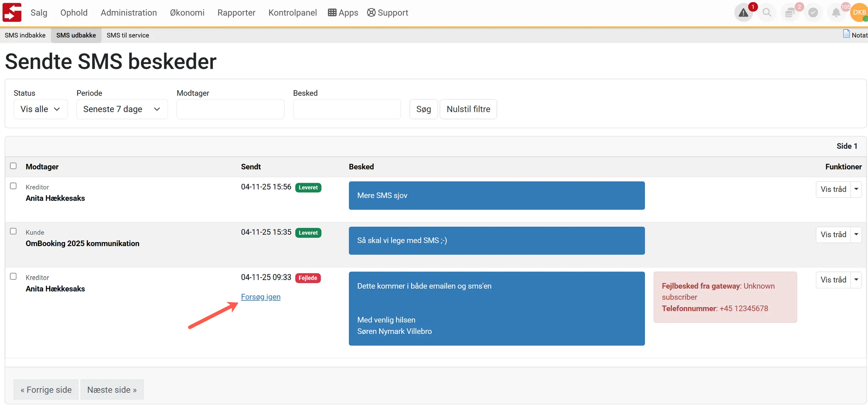Open the Notat document icon

tap(846, 34)
